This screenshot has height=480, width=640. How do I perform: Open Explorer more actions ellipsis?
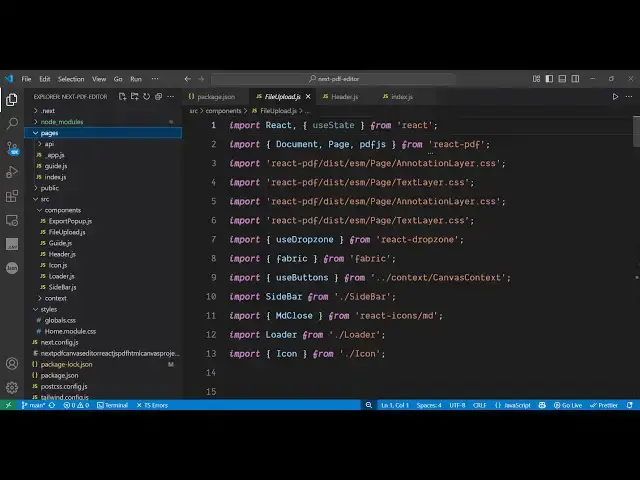[171, 97]
